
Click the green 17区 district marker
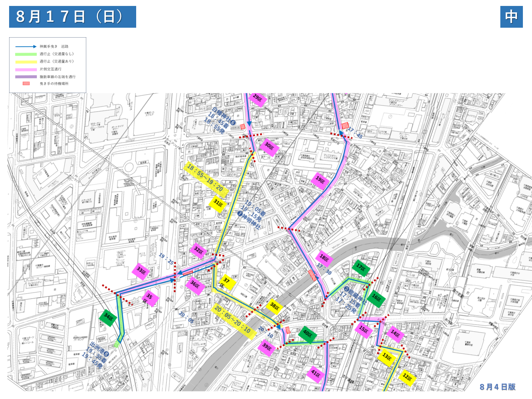361,268
